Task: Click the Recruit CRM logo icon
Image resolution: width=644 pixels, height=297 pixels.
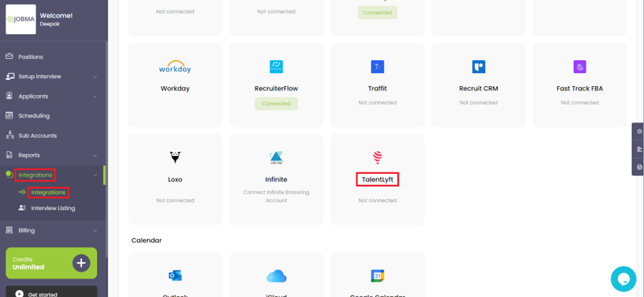Action: click(x=478, y=66)
